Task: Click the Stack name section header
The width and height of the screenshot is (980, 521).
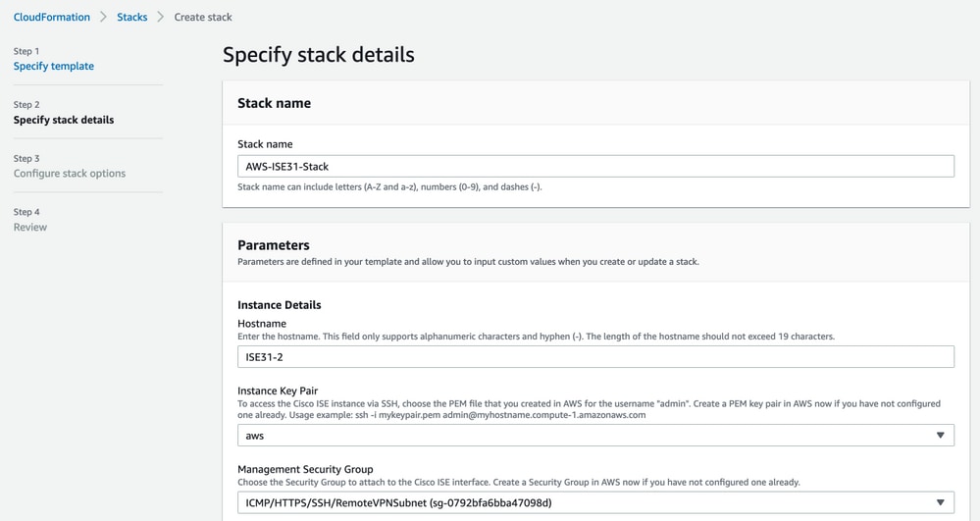Action: 275,103
